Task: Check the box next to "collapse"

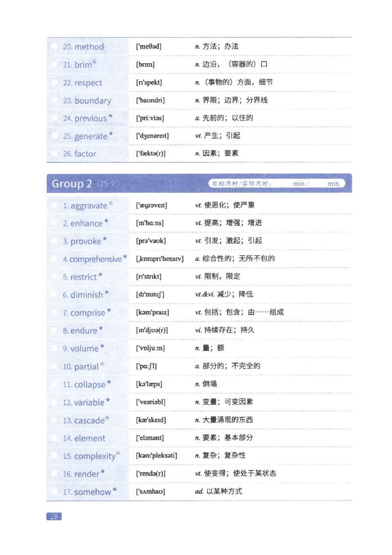Action: click(54, 384)
